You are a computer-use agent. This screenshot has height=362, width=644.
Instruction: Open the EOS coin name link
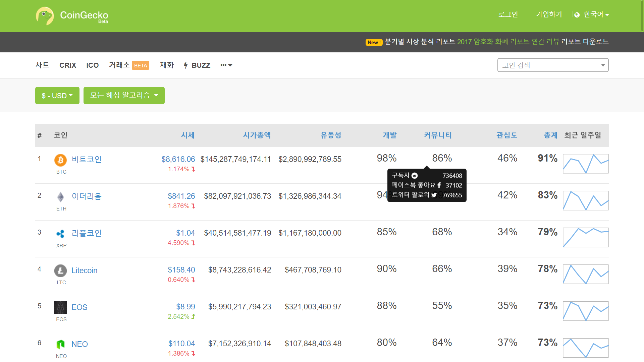click(x=79, y=307)
